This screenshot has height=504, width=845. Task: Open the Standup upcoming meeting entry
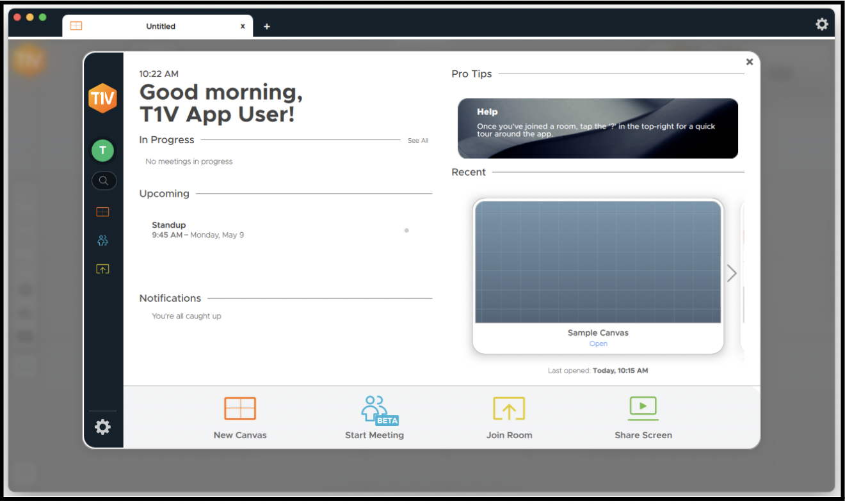197,230
